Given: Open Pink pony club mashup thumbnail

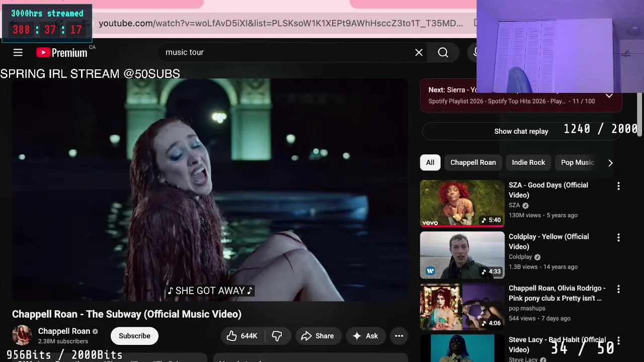Looking at the screenshot, I should pyautogui.click(x=462, y=307).
